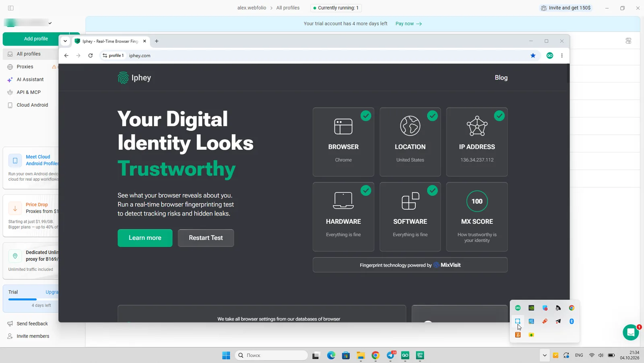Open a new browser tab

click(157, 41)
